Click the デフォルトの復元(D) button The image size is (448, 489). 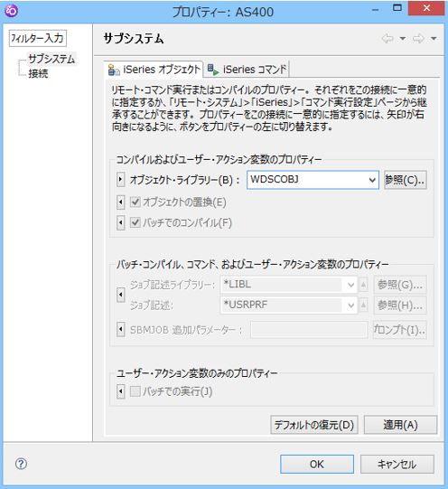pos(314,425)
